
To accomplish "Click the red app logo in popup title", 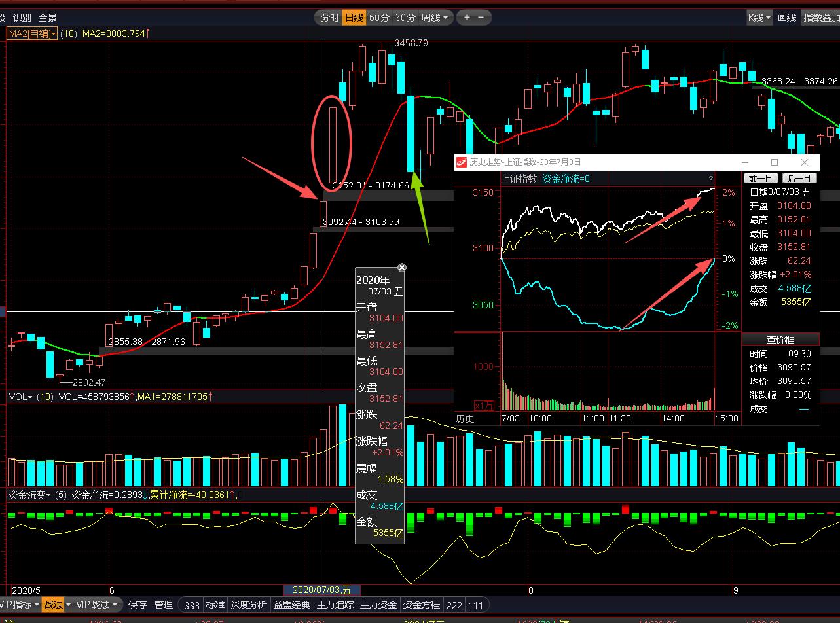I will tap(462, 162).
